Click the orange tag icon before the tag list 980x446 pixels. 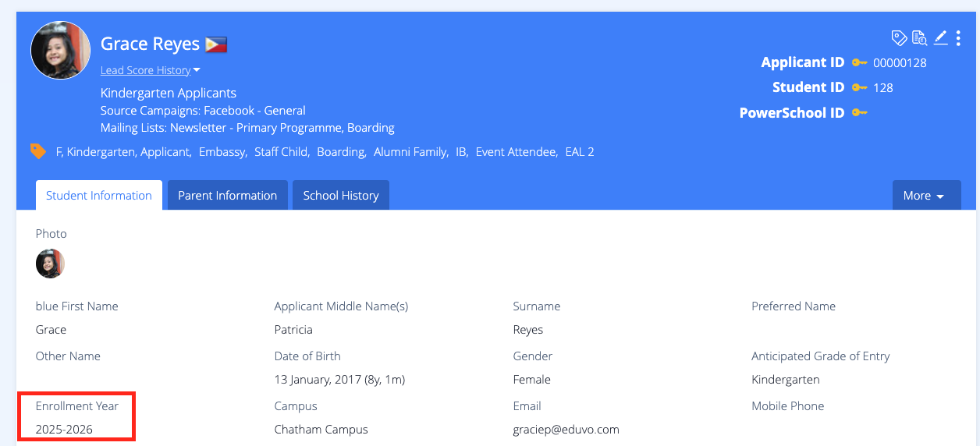(x=38, y=151)
